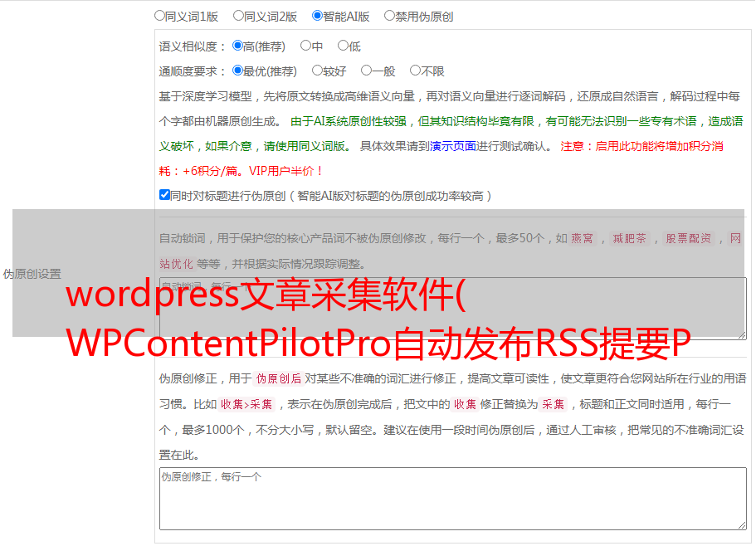756x546 pixels.
Task: Click into the 伪原创修正 text area
Action: [453, 499]
